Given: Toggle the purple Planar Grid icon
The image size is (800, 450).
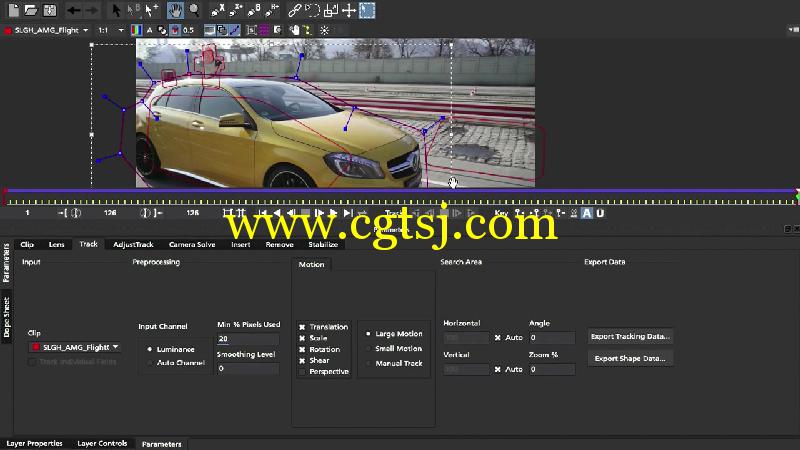Looking at the screenshot, I should (x=264, y=30).
